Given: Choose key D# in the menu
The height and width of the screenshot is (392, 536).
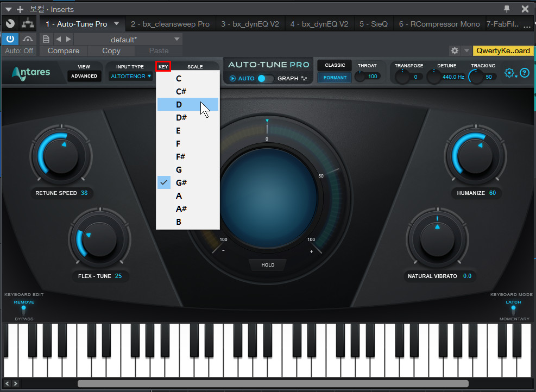Looking at the screenshot, I should 188,117.
